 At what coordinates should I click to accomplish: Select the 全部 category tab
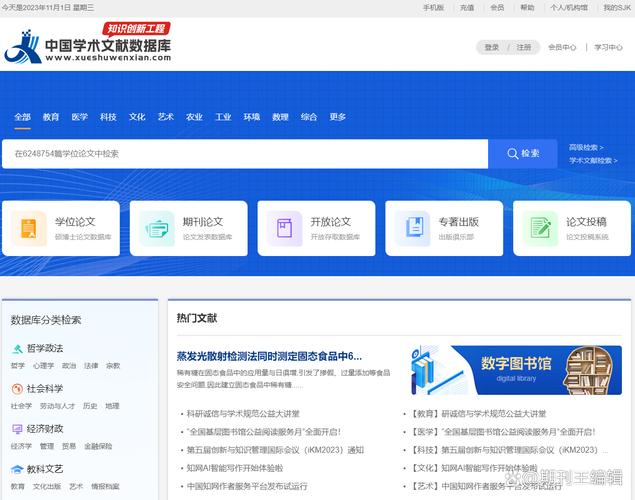pyautogui.click(x=22, y=117)
